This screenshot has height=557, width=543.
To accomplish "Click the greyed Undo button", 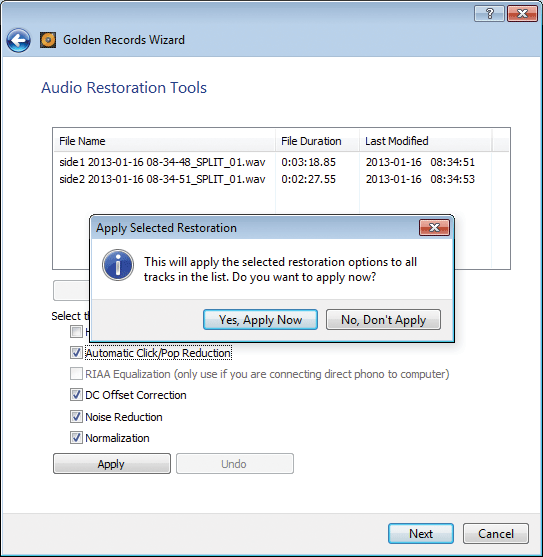I will coord(235,464).
